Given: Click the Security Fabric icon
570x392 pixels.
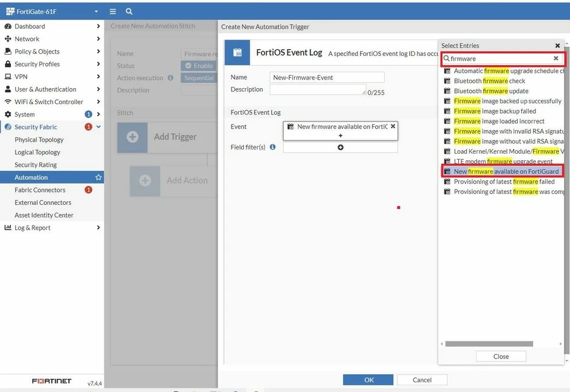Looking at the screenshot, I should (x=8, y=127).
